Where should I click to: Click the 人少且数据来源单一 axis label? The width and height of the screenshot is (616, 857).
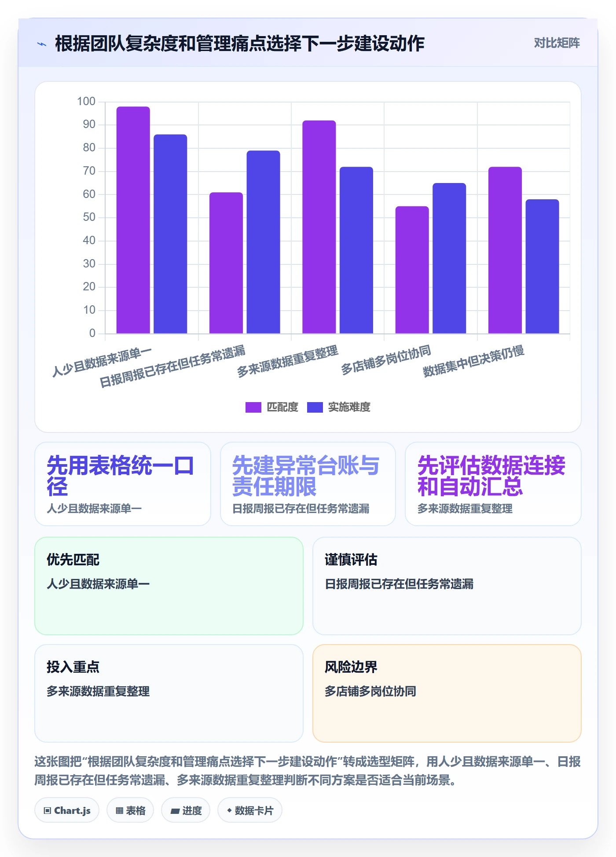click(x=102, y=362)
